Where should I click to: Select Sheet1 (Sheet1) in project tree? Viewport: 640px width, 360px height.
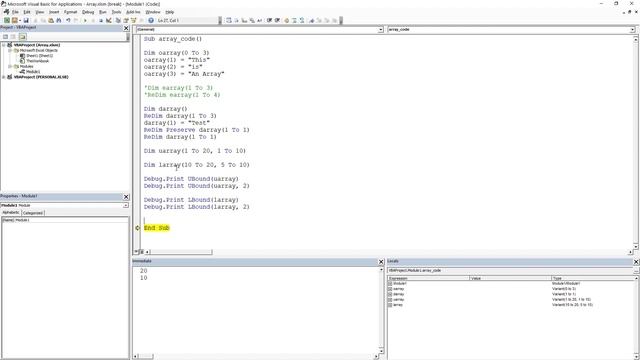point(40,56)
